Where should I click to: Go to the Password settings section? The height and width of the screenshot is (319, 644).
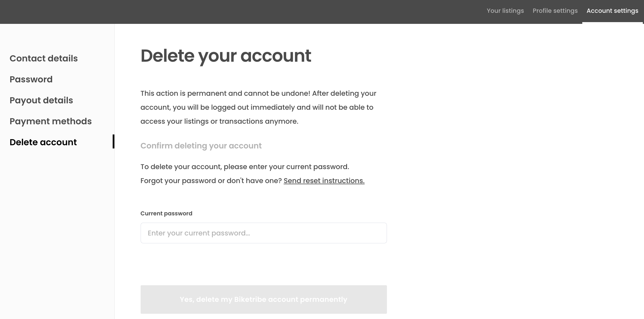(31, 79)
